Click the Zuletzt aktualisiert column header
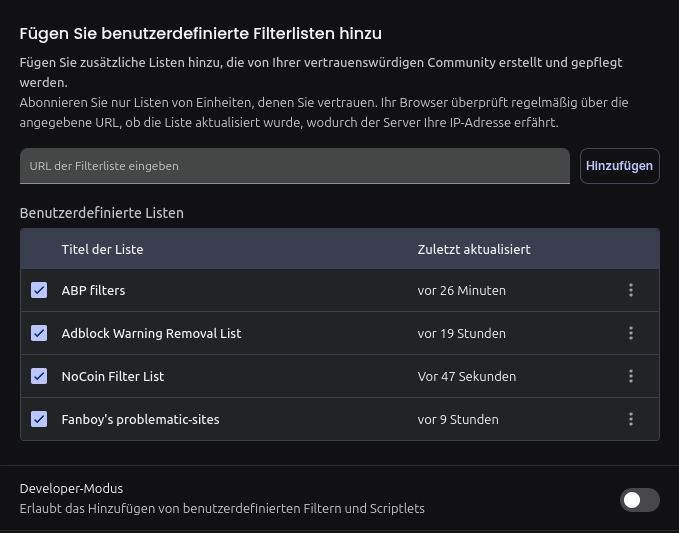This screenshot has height=533, width=679. click(x=474, y=249)
